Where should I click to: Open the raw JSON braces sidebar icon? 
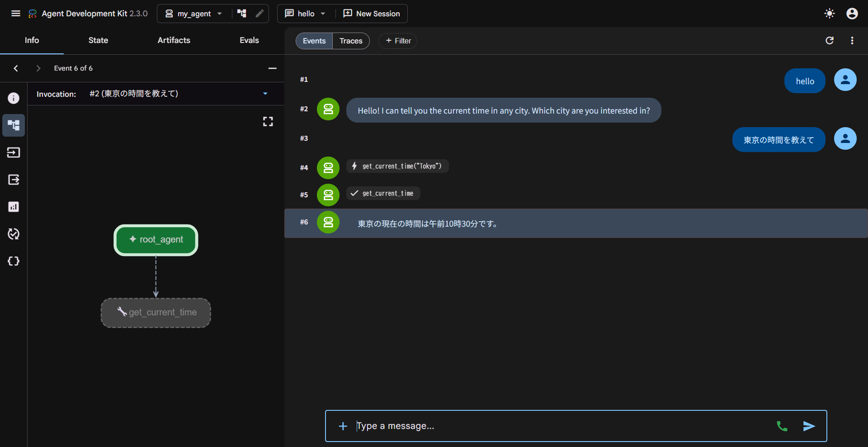click(14, 261)
